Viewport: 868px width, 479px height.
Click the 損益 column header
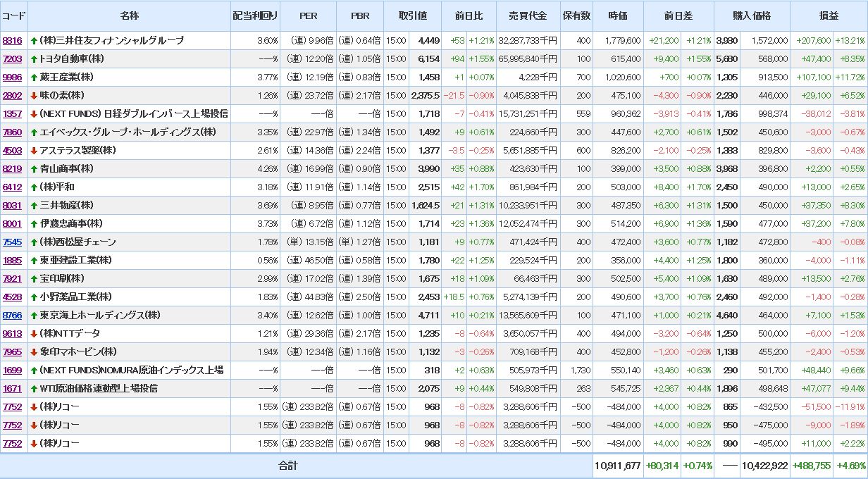click(x=829, y=15)
